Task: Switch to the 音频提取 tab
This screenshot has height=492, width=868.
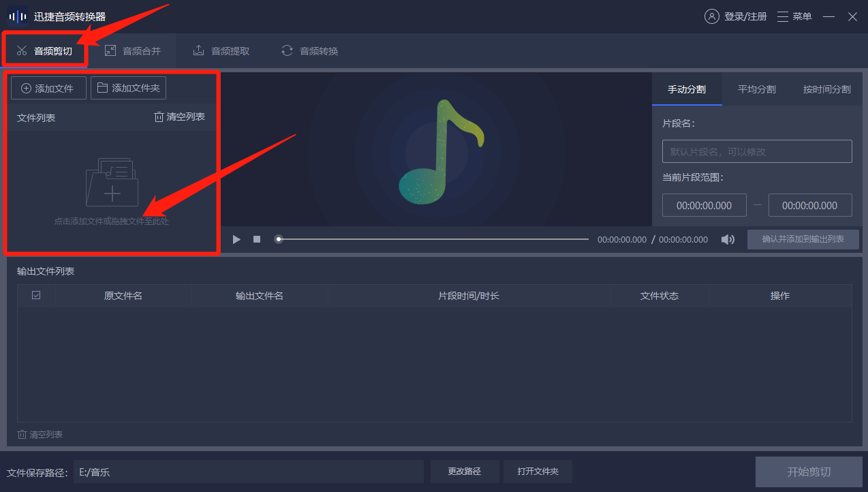Action: point(221,51)
